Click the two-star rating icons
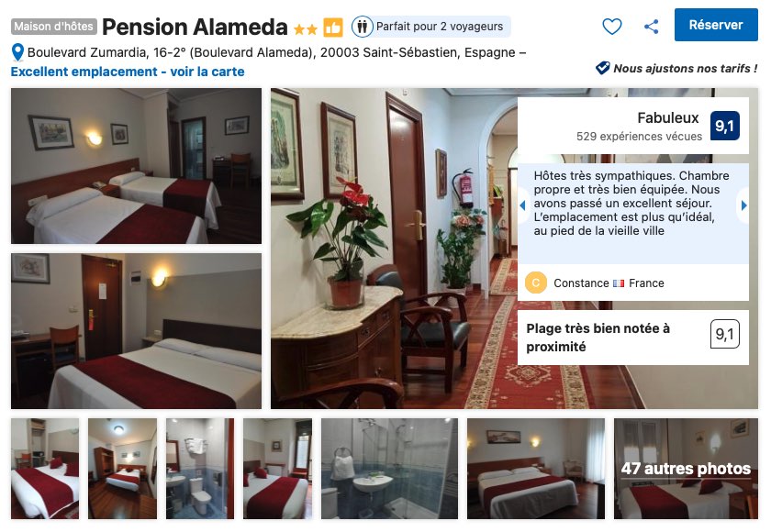This screenshot has width=771, height=532. pos(306,29)
